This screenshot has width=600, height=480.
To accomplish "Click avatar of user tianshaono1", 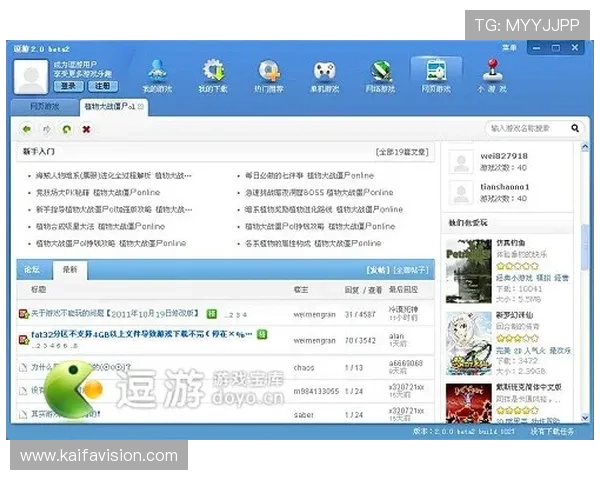I will 461,193.
